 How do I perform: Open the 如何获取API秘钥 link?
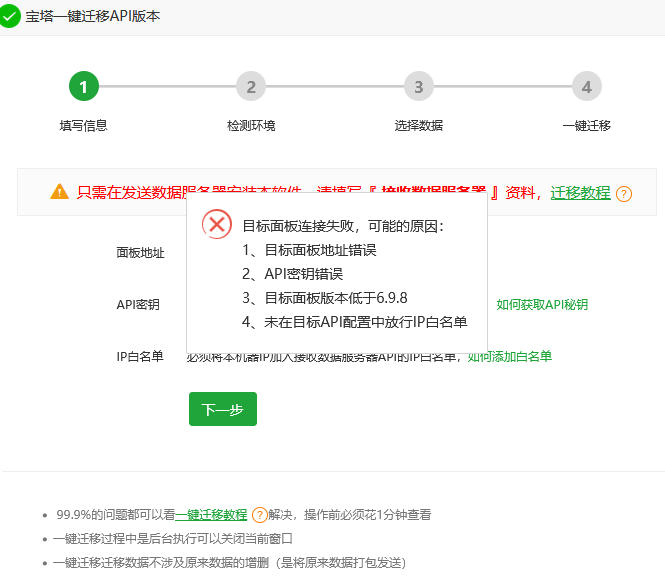[x=542, y=305]
